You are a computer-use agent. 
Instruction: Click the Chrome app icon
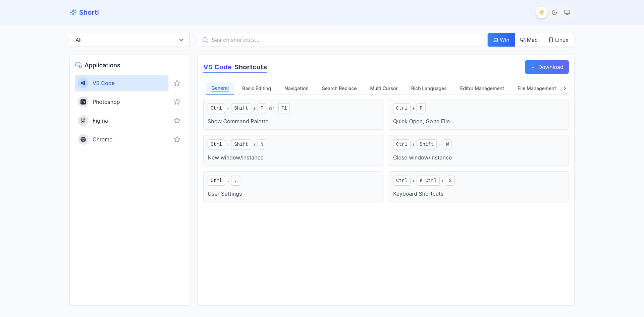pyautogui.click(x=83, y=139)
